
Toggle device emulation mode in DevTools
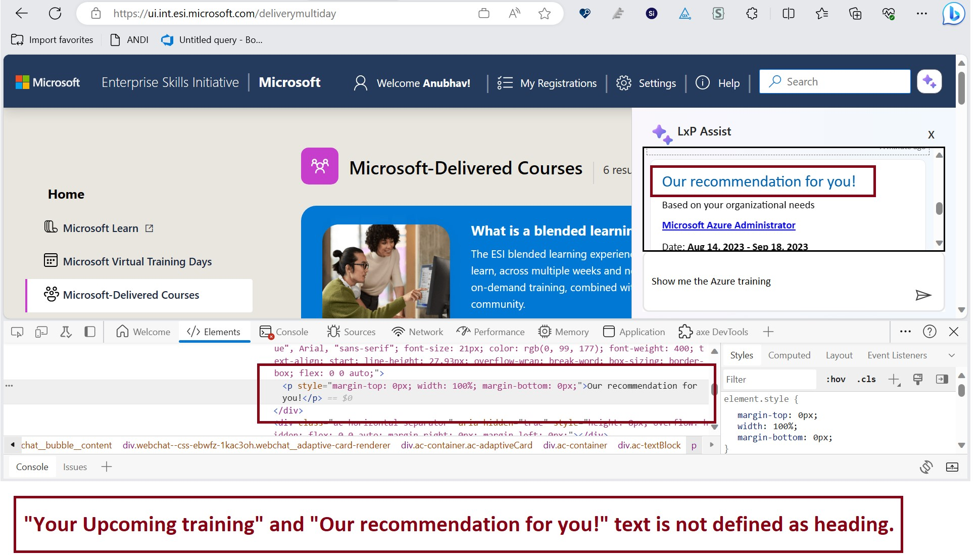41,332
